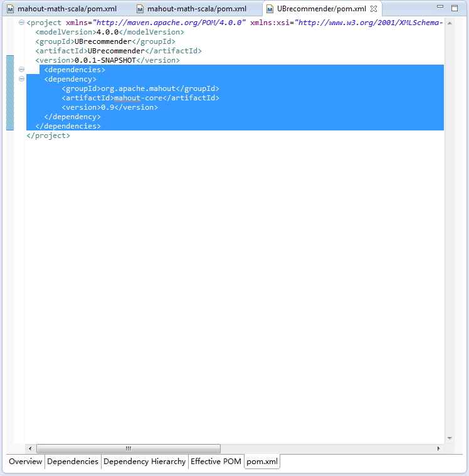
Task: Click the maven.apache.org POM namespace URL
Action: 169,23
